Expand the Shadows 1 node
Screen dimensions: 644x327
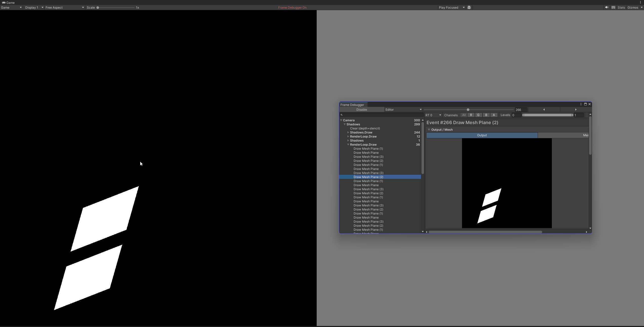coord(348,141)
